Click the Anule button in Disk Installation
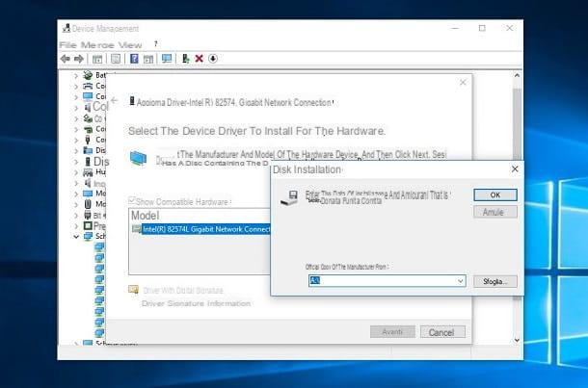 (495, 212)
